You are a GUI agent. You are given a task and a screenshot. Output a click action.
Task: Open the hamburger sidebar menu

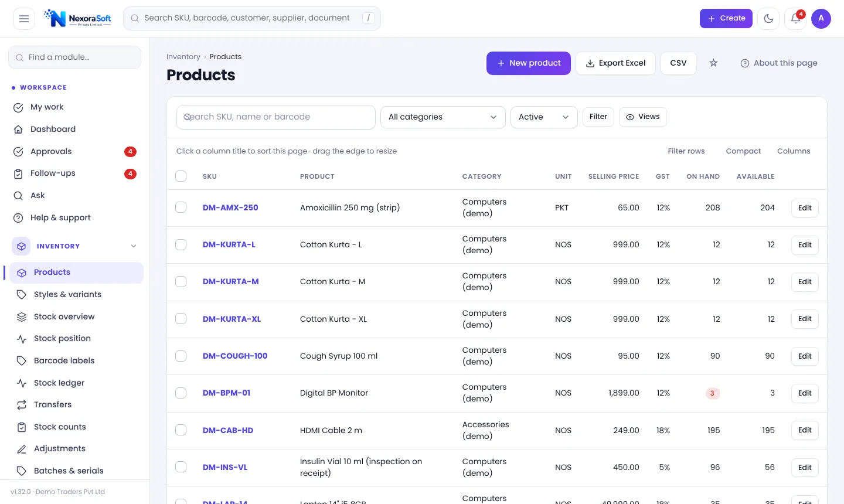(x=24, y=19)
